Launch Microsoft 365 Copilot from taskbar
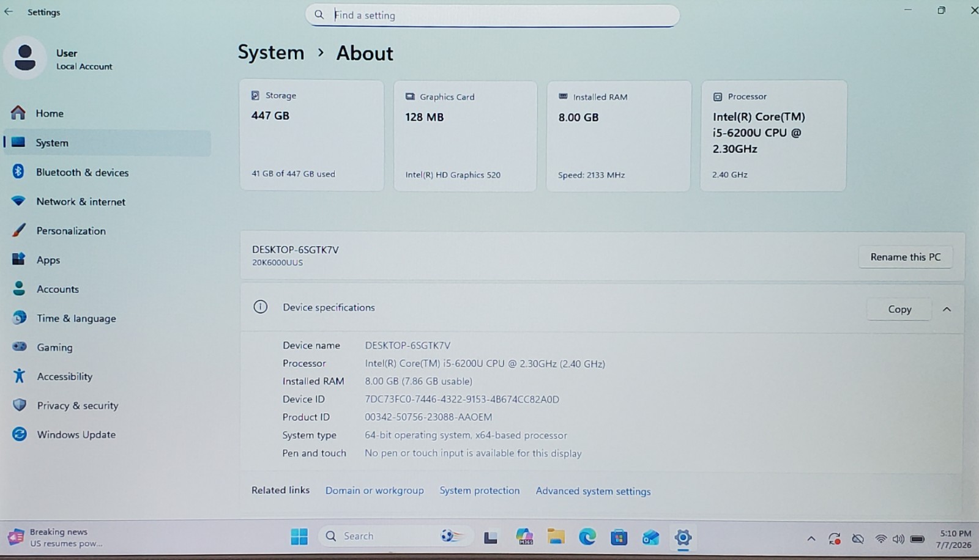This screenshot has width=979, height=560. 524,537
